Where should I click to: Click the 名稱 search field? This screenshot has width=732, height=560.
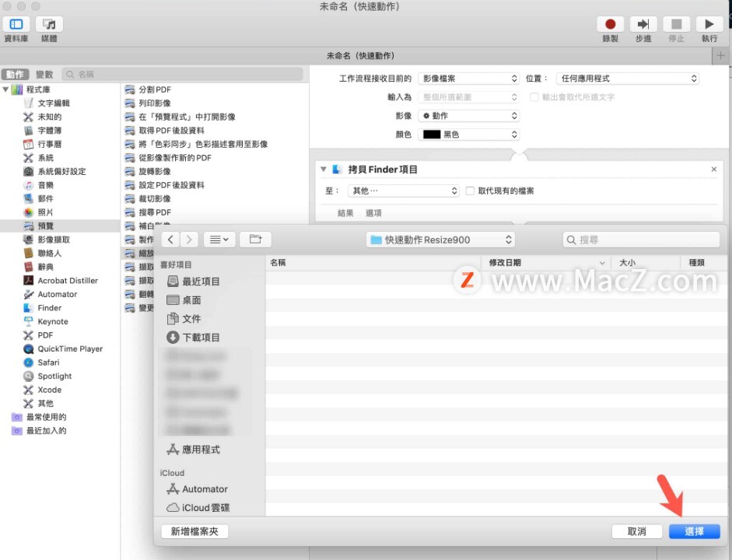click(x=183, y=74)
